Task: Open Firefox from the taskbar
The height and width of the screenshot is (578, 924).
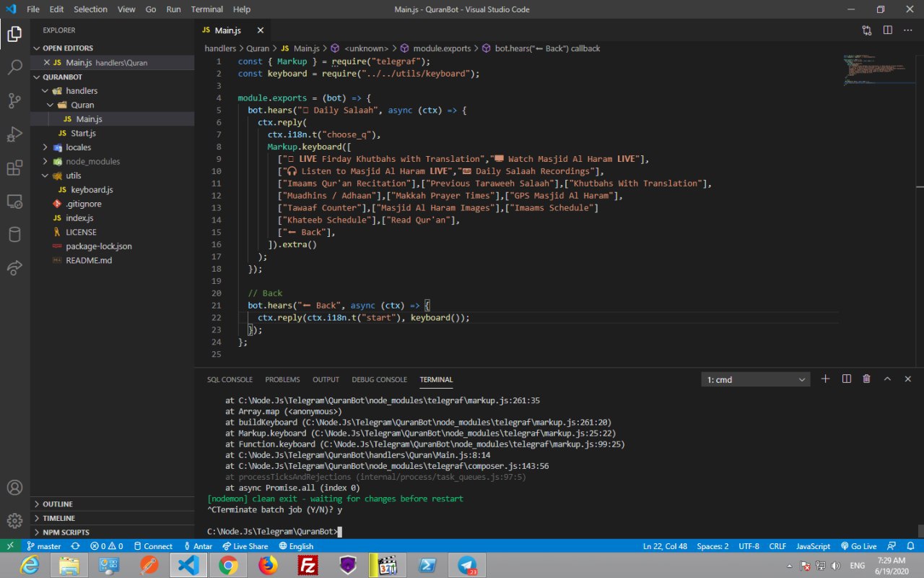Action: click(268, 565)
